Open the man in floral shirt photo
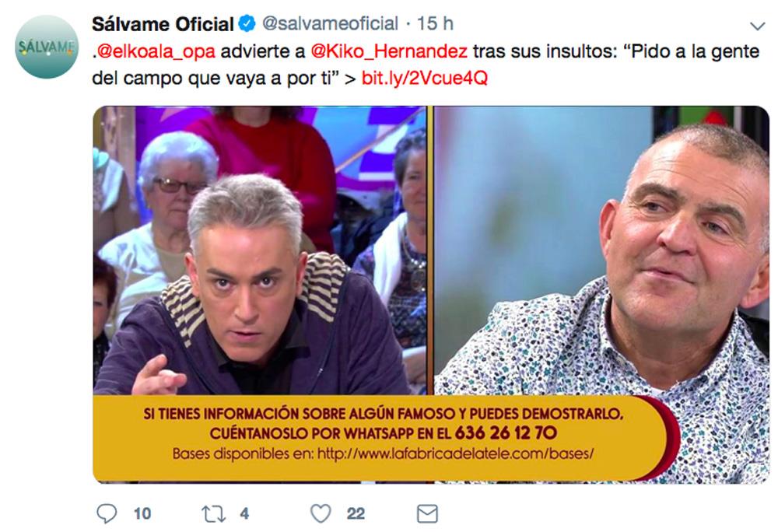The height and width of the screenshot is (532, 778). [x=601, y=250]
